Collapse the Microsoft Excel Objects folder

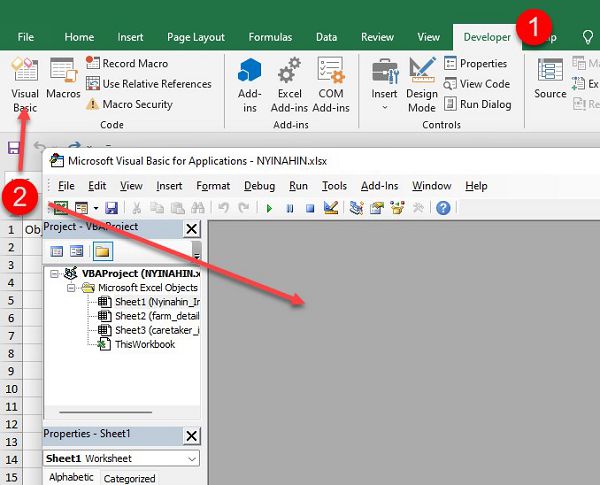click(71, 288)
